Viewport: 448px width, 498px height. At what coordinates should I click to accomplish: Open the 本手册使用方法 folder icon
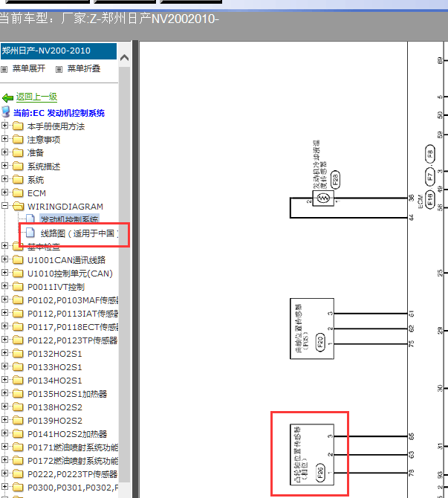click(18, 126)
